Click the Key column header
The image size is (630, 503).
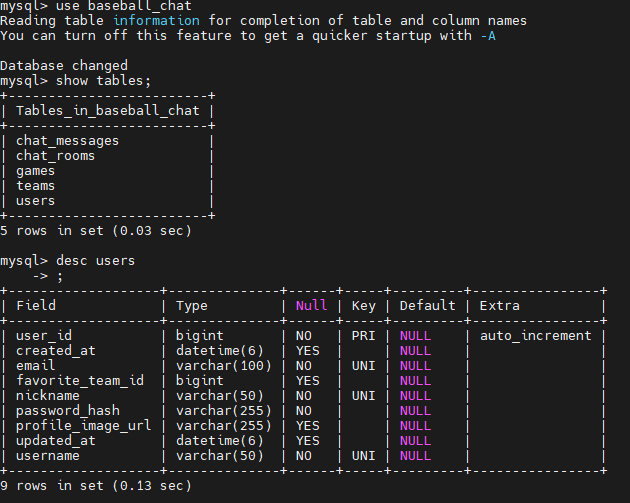pos(362,306)
